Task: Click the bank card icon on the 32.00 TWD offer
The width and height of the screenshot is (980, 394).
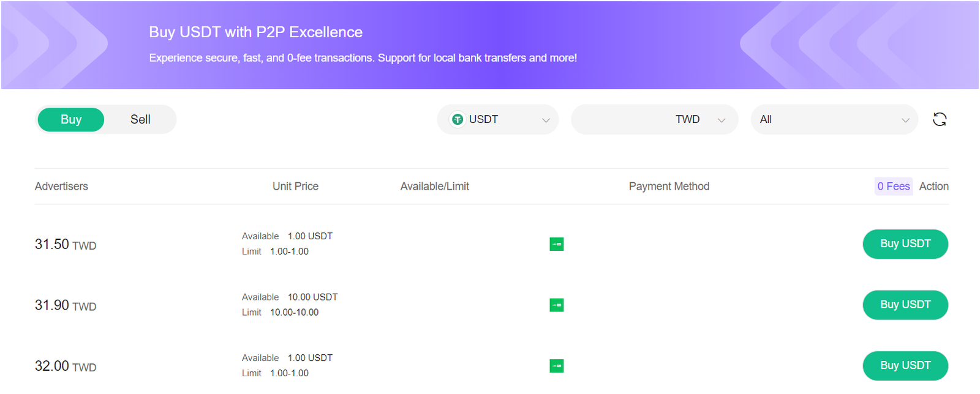Action: (556, 365)
